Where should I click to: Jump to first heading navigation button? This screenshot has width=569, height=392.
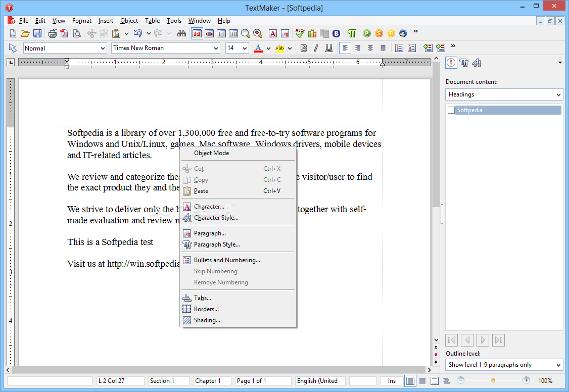click(451, 340)
